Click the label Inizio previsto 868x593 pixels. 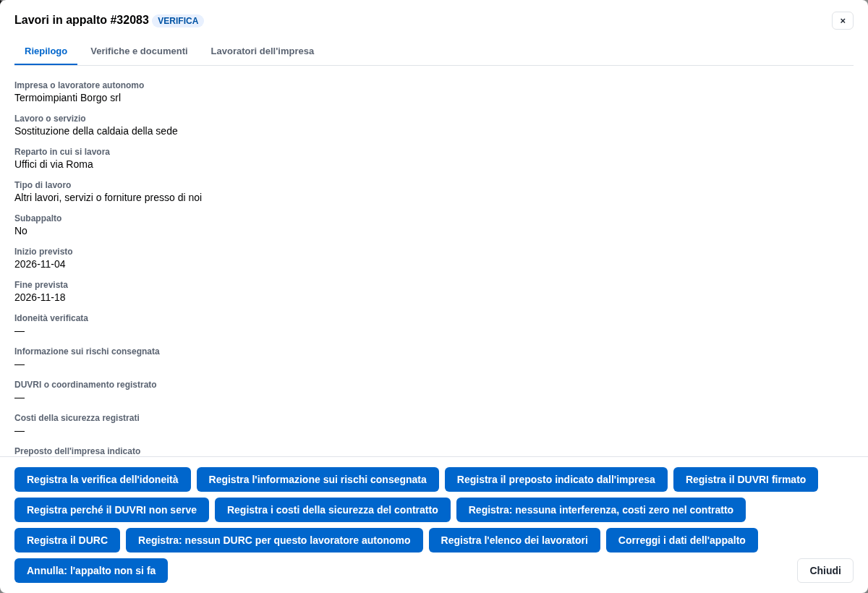pyautogui.click(x=43, y=252)
